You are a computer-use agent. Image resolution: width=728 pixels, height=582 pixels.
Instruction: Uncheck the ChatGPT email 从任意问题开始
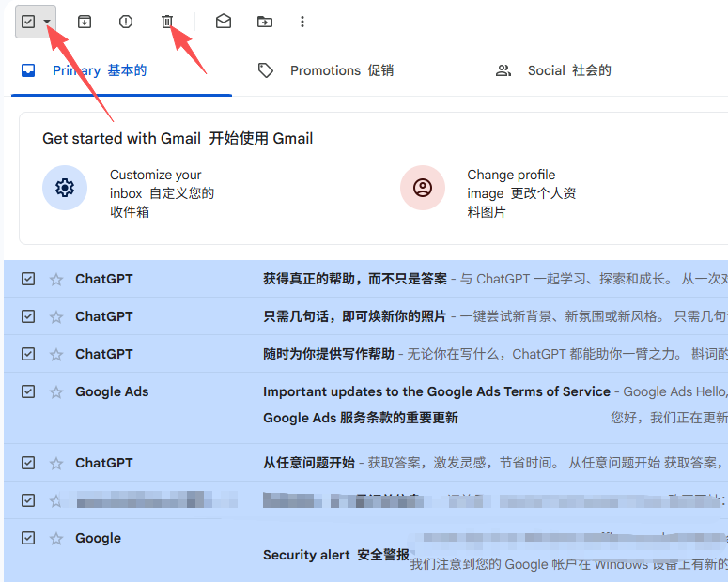point(28,463)
